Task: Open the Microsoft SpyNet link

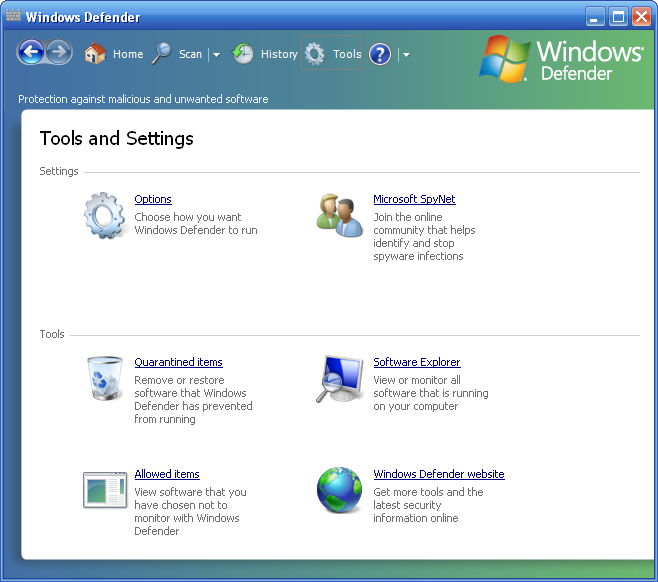Action: click(x=414, y=199)
